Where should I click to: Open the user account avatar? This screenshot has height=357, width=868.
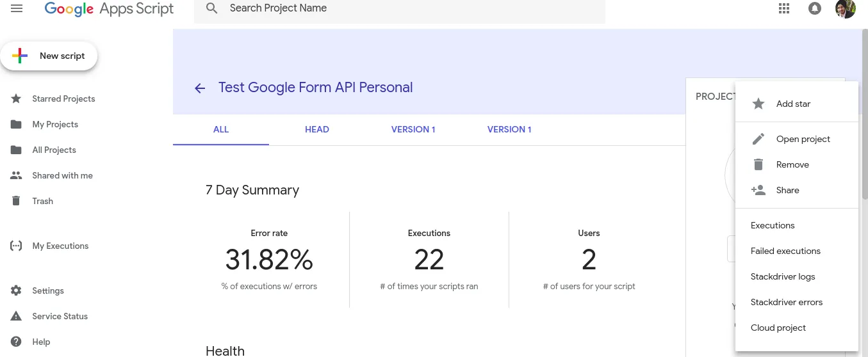(x=845, y=9)
